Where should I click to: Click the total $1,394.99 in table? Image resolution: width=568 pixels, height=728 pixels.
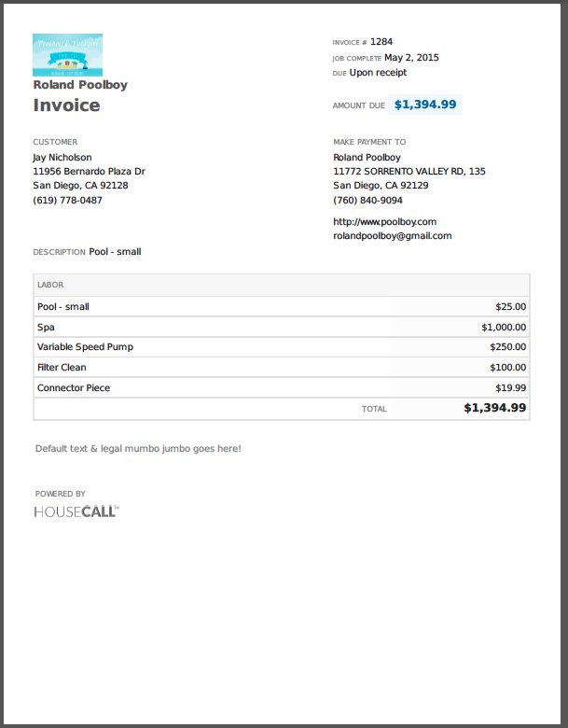click(494, 408)
